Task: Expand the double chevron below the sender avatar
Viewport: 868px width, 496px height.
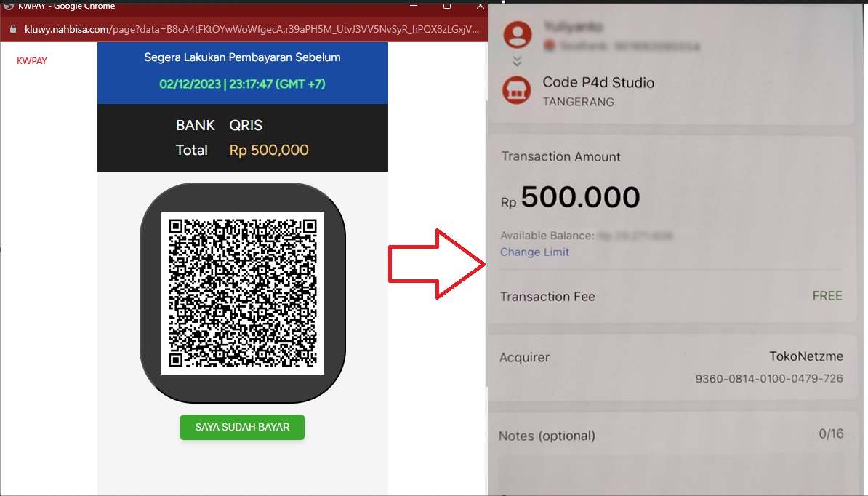Action: pos(517,61)
